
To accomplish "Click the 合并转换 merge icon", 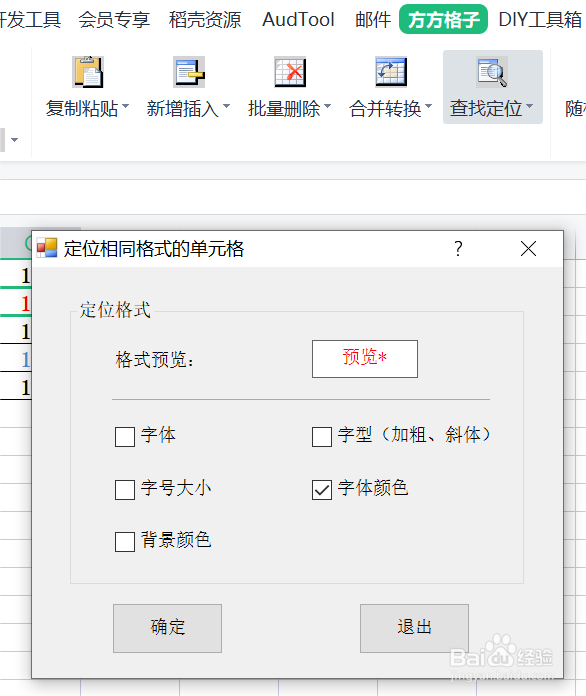I will pyautogui.click(x=391, y=72).
